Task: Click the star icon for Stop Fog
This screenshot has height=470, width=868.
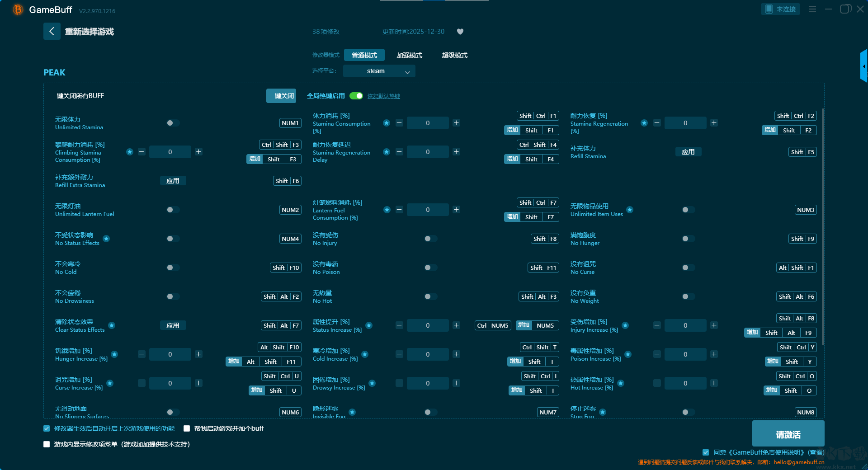Action: click(603, 412)
